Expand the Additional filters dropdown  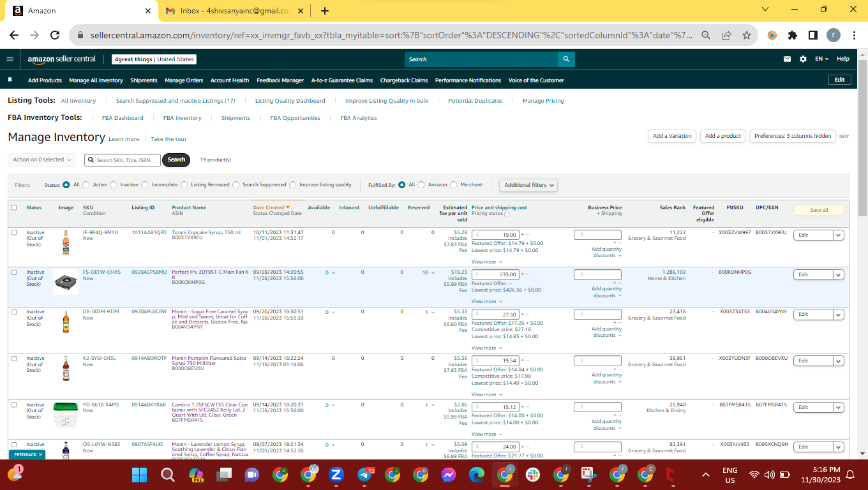pos(528,185)
